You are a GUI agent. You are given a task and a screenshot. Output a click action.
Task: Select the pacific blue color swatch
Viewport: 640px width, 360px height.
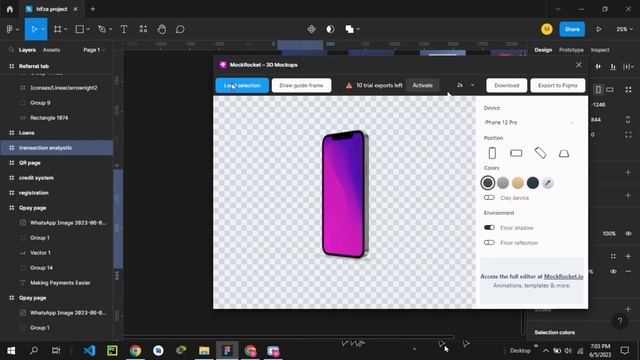click(533, 183)
